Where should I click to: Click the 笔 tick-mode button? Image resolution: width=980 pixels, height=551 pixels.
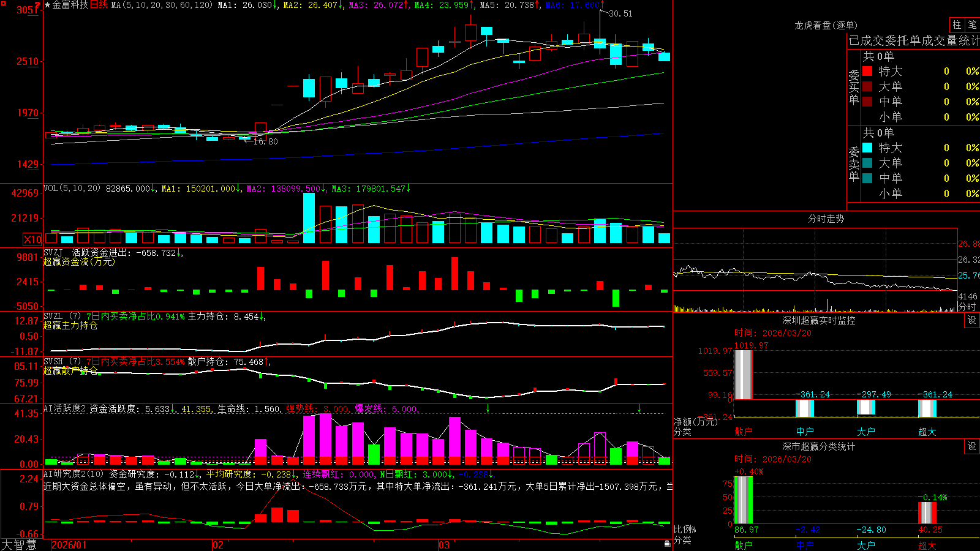pyautogui.click(x=972, y=25)
